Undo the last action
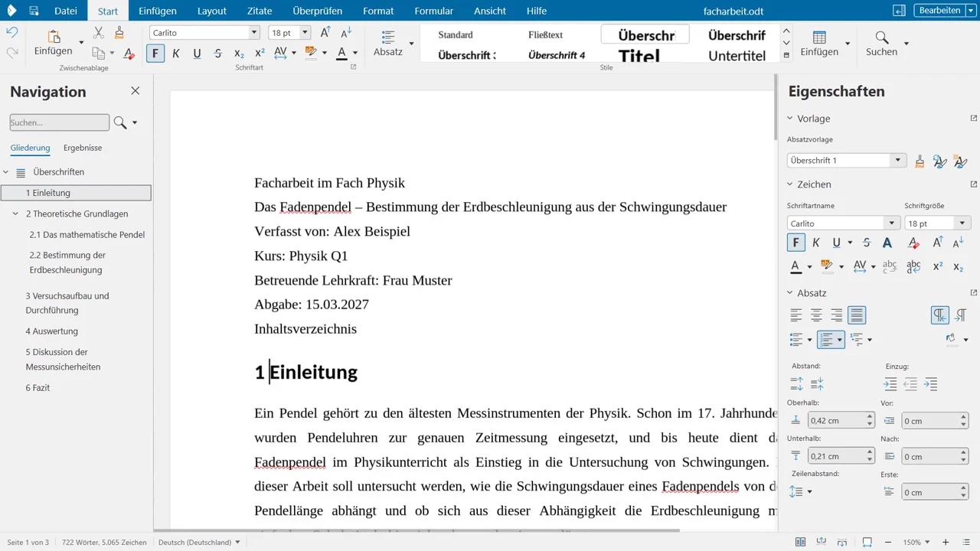Image resolution: width=980 pixels, height=551 pixels. (x=12, y=32)
